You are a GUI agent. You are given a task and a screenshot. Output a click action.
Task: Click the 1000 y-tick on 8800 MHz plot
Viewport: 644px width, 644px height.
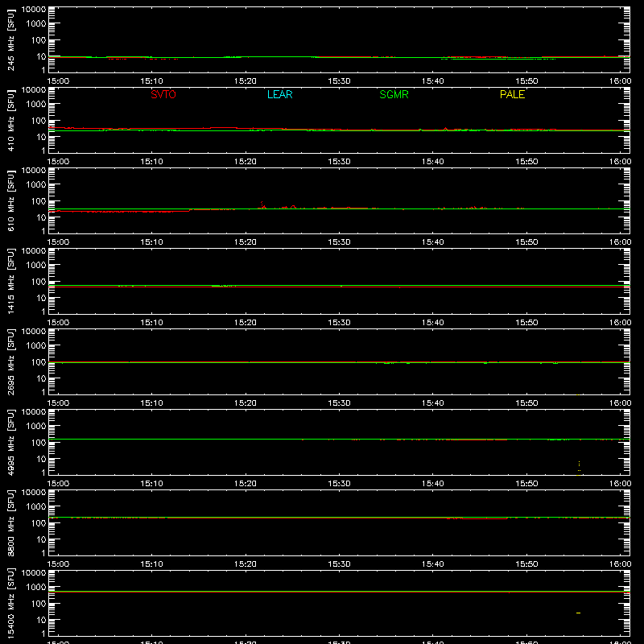point(36,507)
